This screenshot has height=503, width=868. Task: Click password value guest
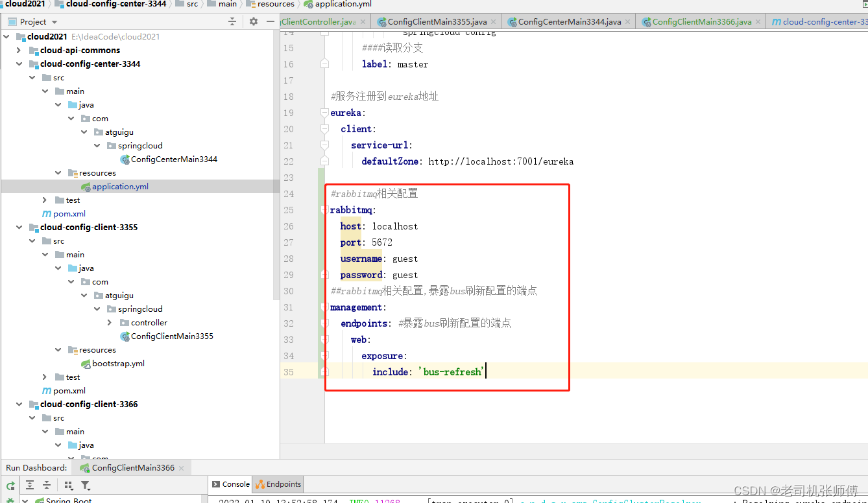tap(405, 275)
